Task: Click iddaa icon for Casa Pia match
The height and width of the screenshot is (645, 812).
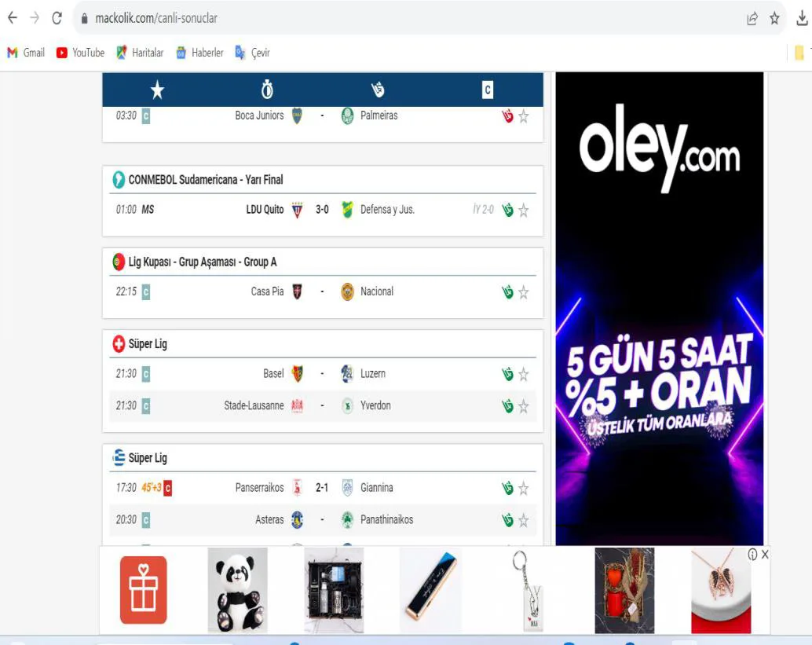Action: point(507,292)
